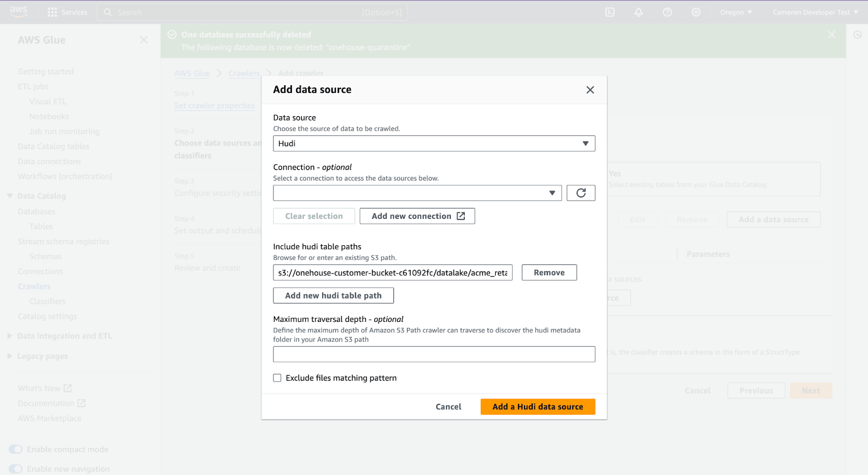Click Add a Hudi data source button
The height and width of the screenshot is (475, 868).
538,407
